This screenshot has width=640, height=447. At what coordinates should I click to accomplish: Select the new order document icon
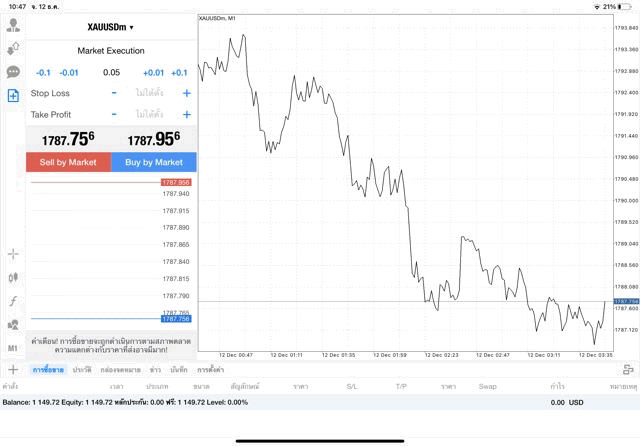[13, 96]
